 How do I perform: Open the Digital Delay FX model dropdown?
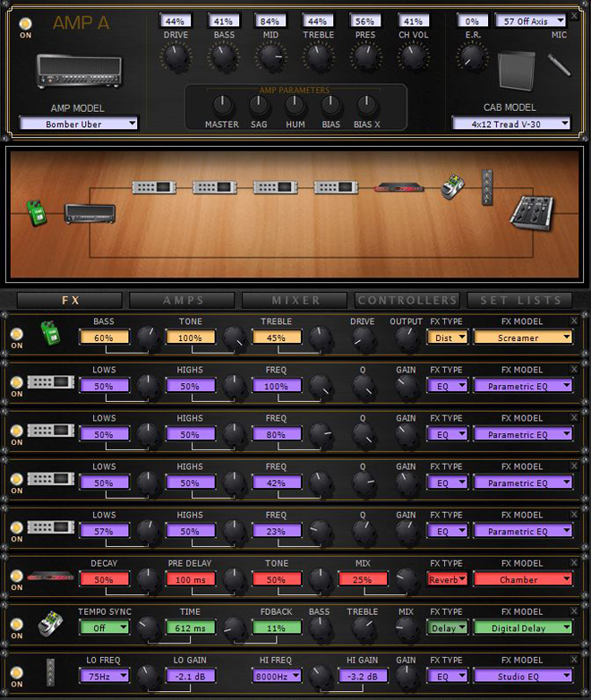[523, 627]
